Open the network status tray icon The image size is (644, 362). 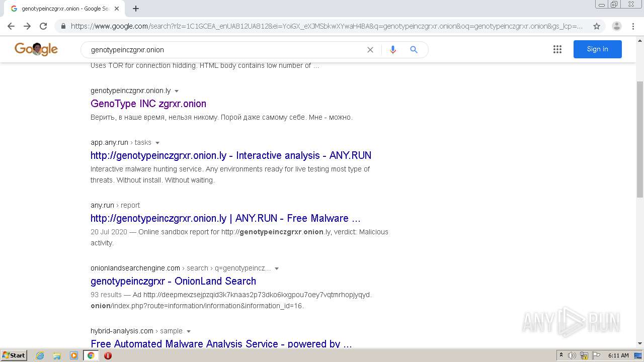point(584,355)
